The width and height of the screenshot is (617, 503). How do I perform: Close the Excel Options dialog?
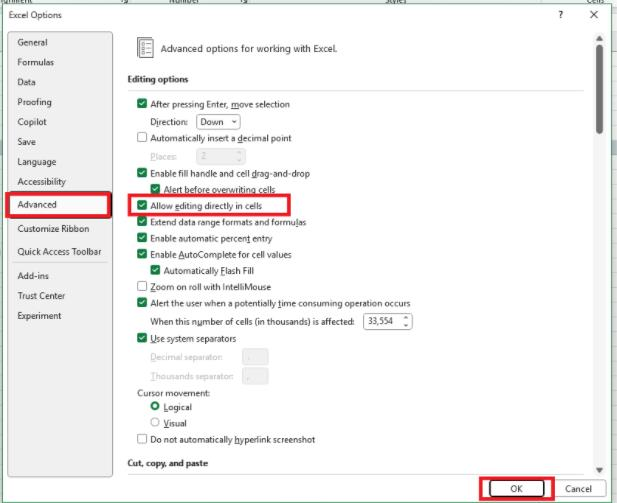coord(594,15)
